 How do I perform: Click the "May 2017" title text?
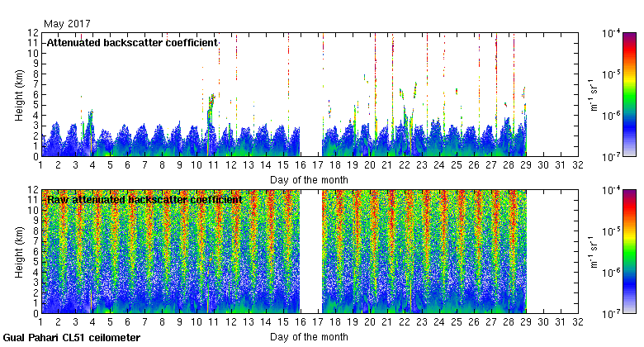(67, 24)
